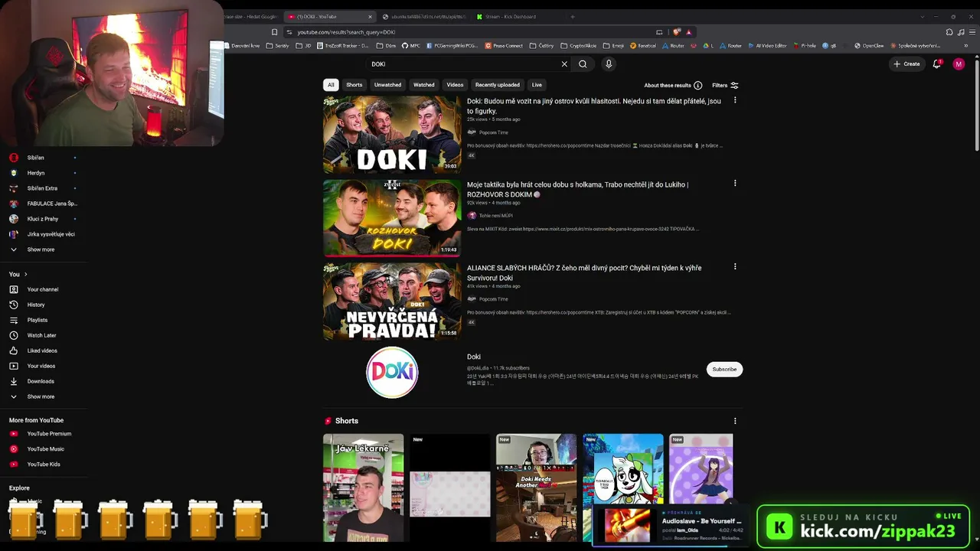The image size is (980, 551).
Task: Switch to the DOKI - YouTube browser tab
Action: (330, 16)
